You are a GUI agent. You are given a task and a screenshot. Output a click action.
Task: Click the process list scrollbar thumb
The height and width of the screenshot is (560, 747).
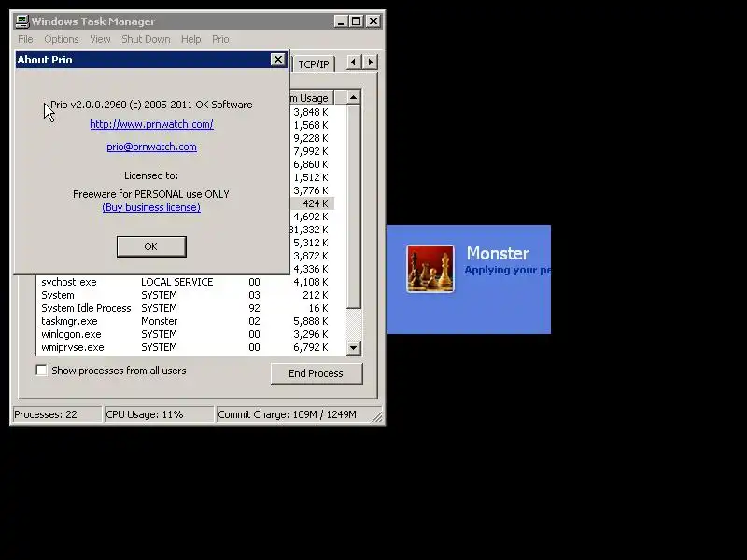pos(354,206)
